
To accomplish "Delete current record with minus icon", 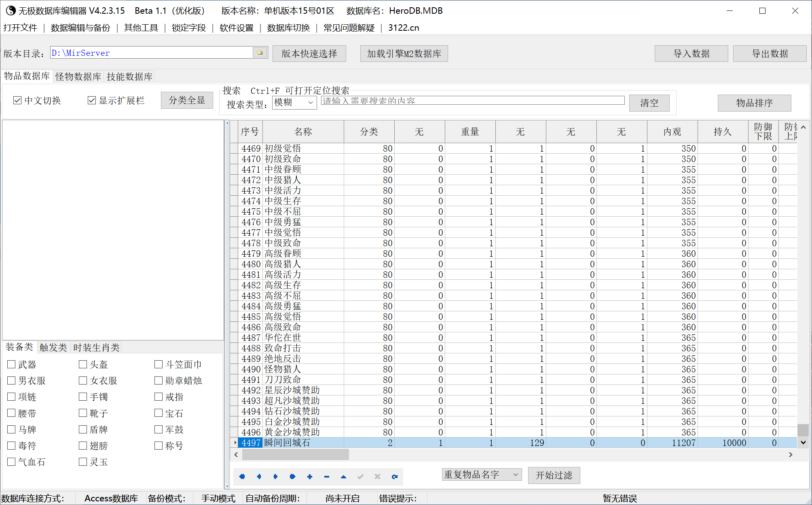I will (327, 477).
